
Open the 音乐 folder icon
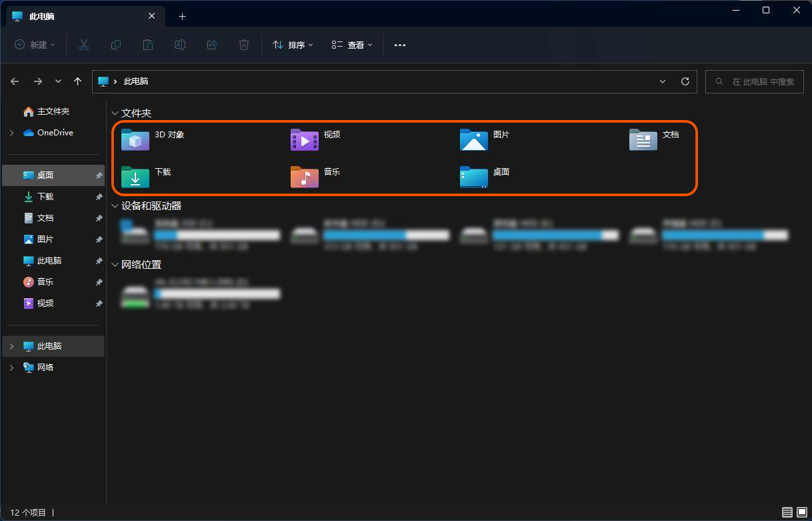click(305, 177)
